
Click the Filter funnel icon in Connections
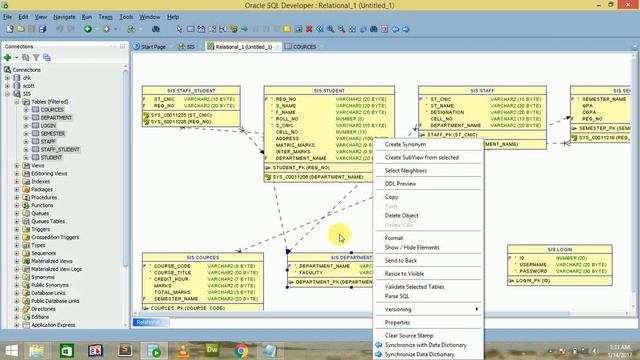36,58
